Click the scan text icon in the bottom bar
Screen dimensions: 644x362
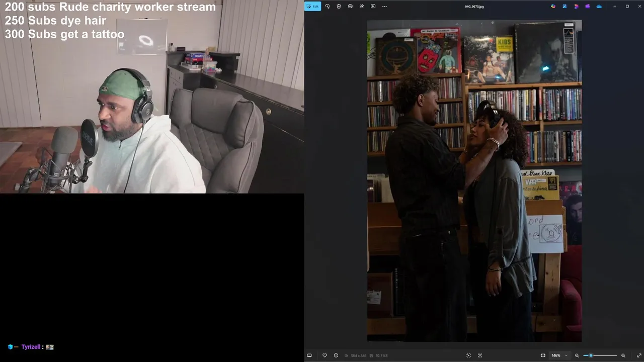pos(480,355)
